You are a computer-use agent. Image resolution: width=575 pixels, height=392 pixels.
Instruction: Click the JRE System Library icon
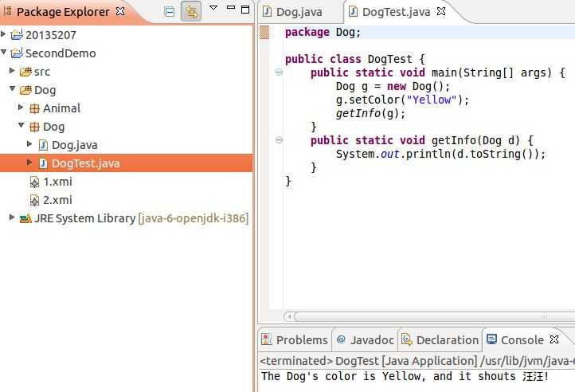(x=25, y=219)
